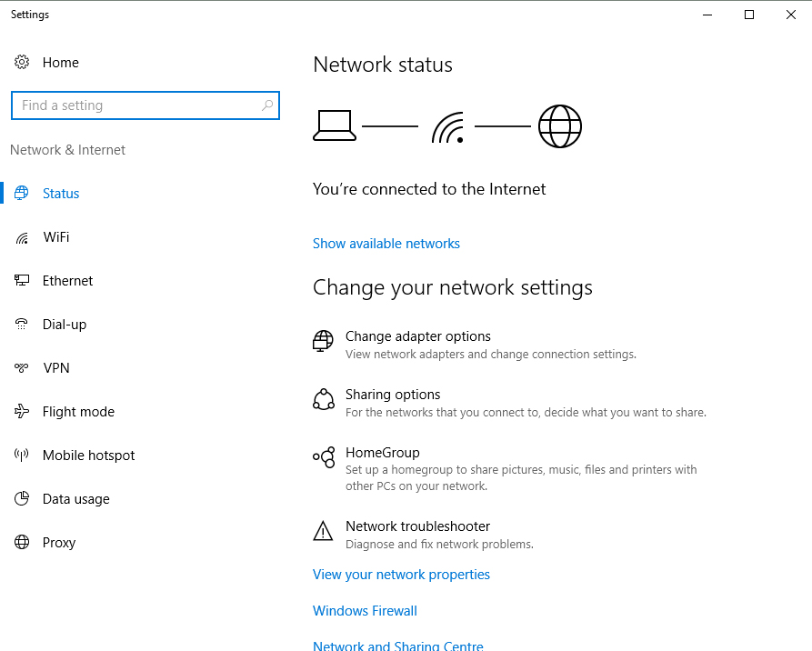Open Network and Sharing Centre link

tap(397, 646)
